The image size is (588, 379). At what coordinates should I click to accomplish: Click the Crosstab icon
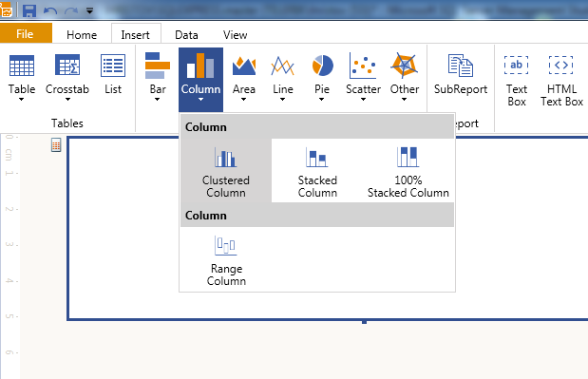[x=67, y=66]
